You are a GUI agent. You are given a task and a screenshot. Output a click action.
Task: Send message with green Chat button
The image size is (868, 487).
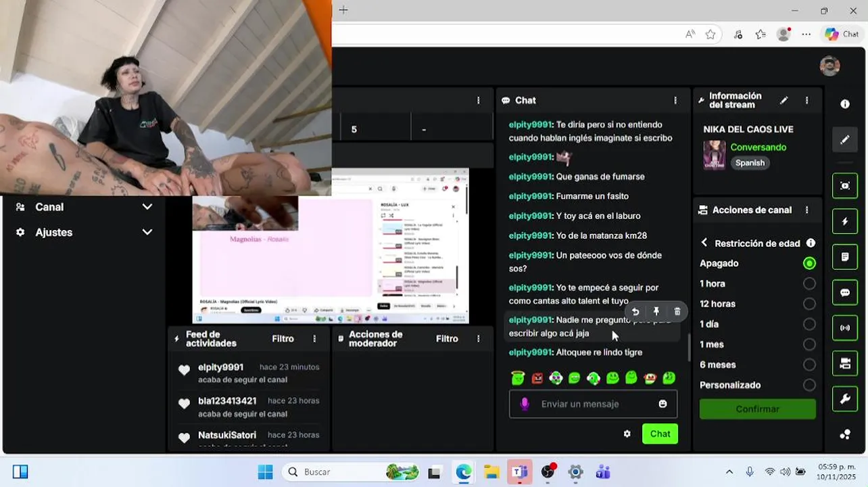660,434
